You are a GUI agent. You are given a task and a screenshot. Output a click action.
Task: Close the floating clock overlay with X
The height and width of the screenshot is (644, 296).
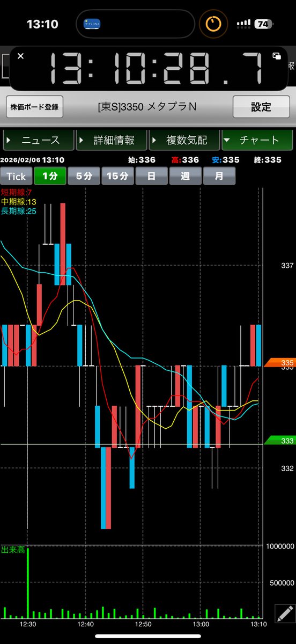click(x=20, y=56)
